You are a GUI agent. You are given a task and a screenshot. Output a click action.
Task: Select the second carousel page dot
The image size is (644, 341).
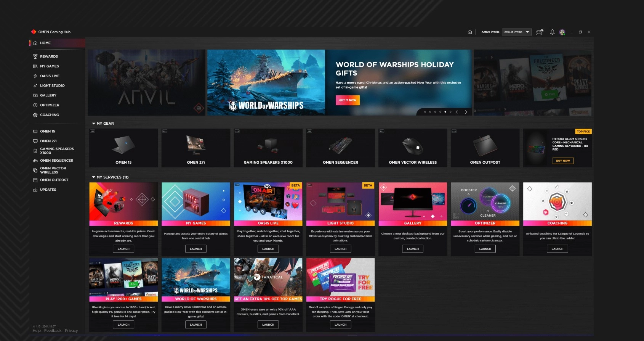pos(430,112)
